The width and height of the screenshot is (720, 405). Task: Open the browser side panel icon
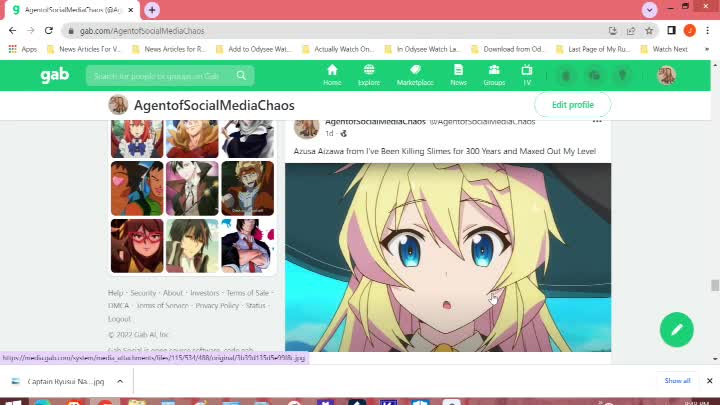click(x=671, y=31)
